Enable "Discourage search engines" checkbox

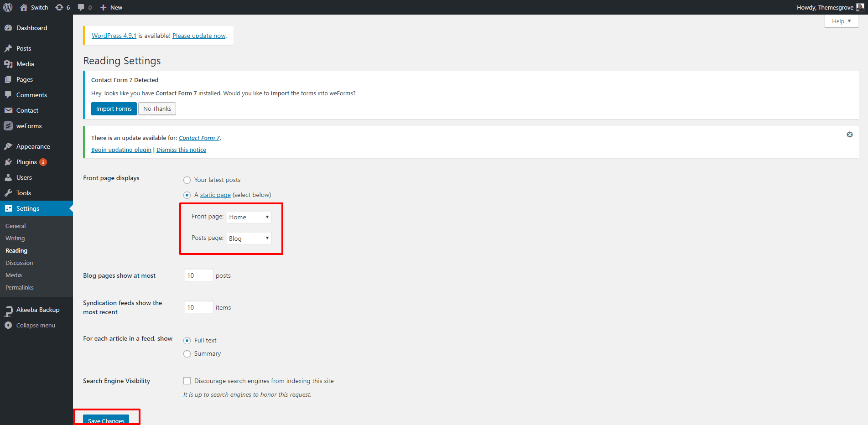click(187, 381)
